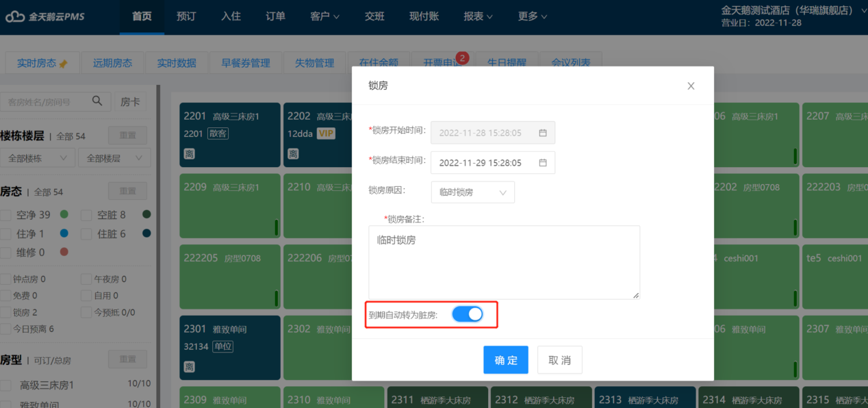Close the 锁房 dialog with the X
Viewport: 868px width, 408px height.
pyautogui.click(x=691, y=86)
